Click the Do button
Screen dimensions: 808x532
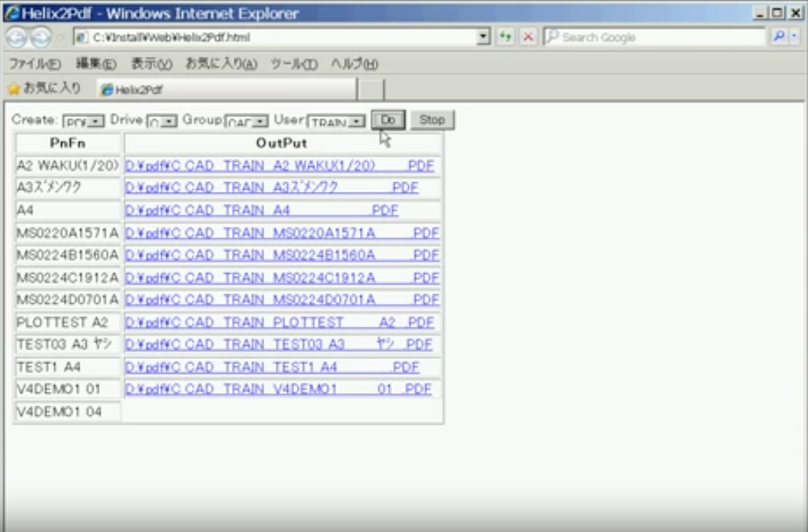pos(388,120)
